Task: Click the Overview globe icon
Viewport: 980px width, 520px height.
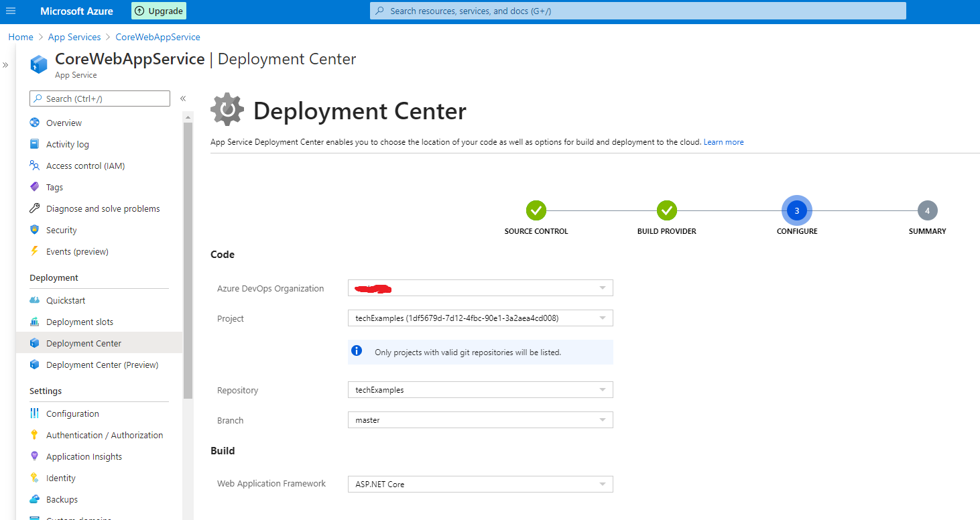Action: pos(35,123)
